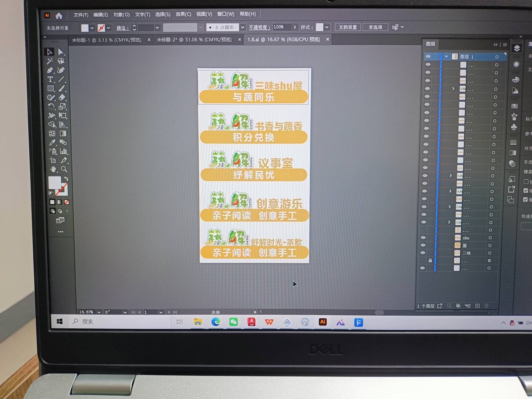Activate the Zoom tool
Screen dimensions: 532x399
coord(64,169)
